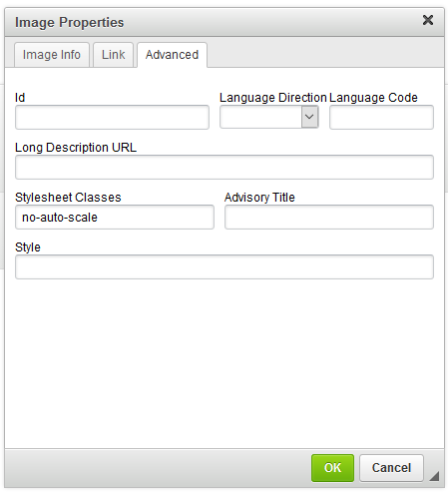This screenshot has height=492, width=448.
Task: Click the Stylesheet Classes label text
Action: (68, 198)
